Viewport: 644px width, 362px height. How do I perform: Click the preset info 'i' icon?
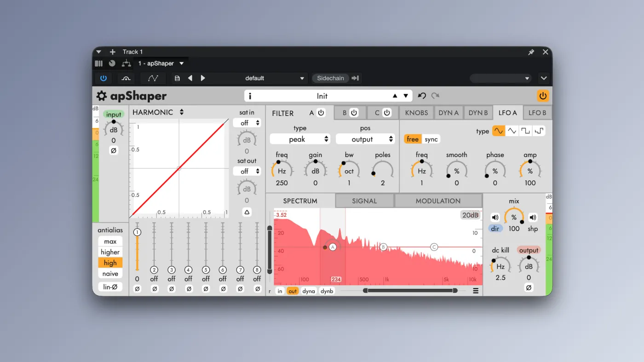(250, 96)
